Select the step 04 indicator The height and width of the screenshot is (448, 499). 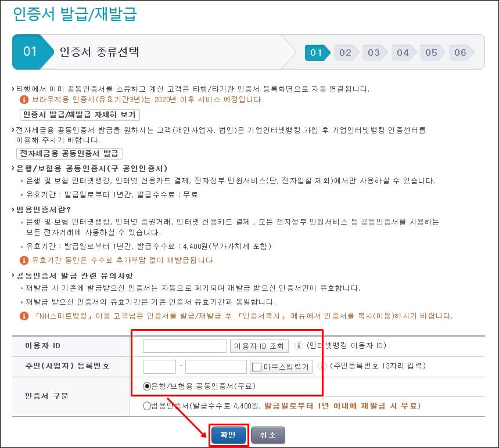(x=403, y=53)
